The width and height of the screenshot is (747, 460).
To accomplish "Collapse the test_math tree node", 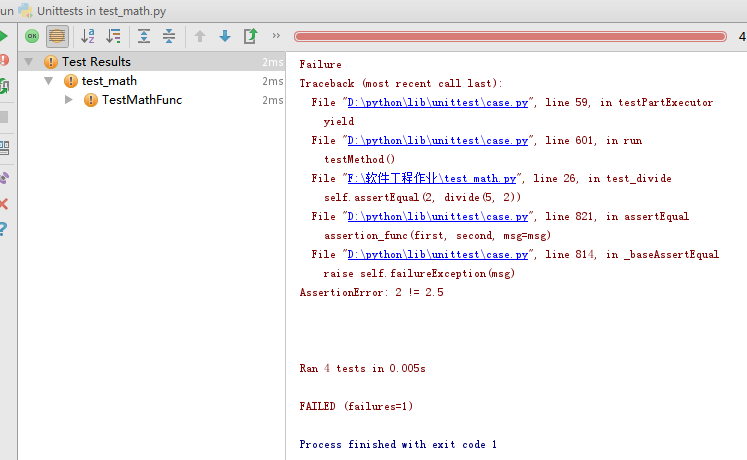I will coord(49,81).
